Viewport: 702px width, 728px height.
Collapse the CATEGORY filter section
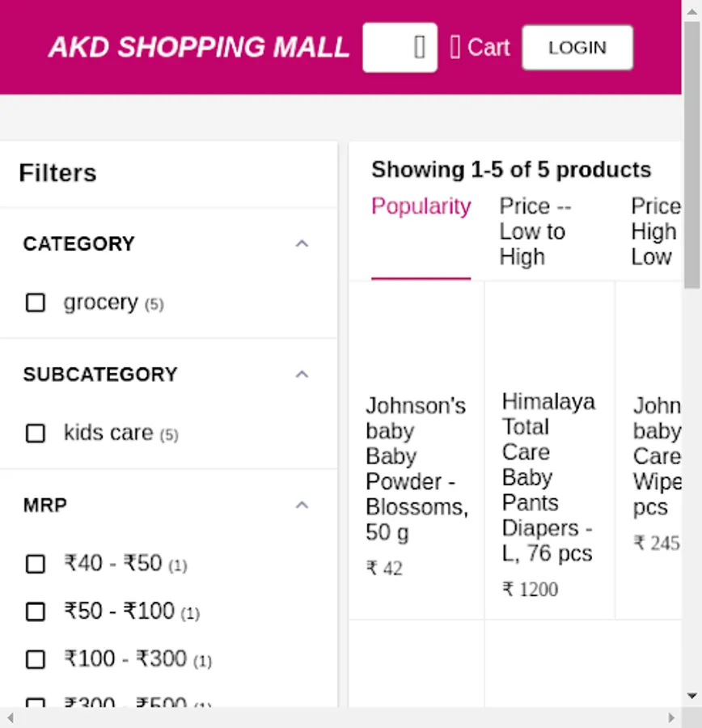pos(302,243)
